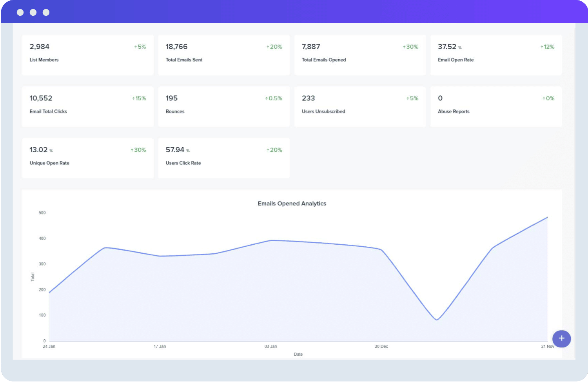Click the Bounces 0.5% trend indicator
The height and width of the screenshot is (382, 588).
(274, 98)
